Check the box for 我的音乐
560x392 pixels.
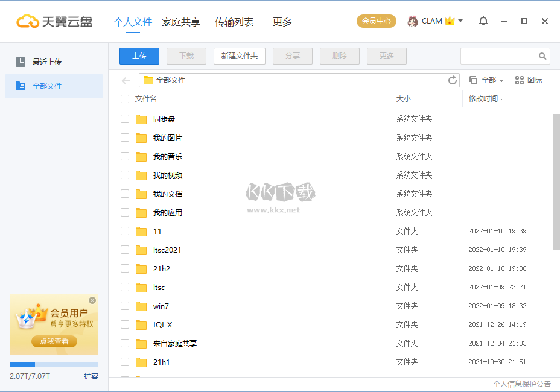[x=125, y=156]
